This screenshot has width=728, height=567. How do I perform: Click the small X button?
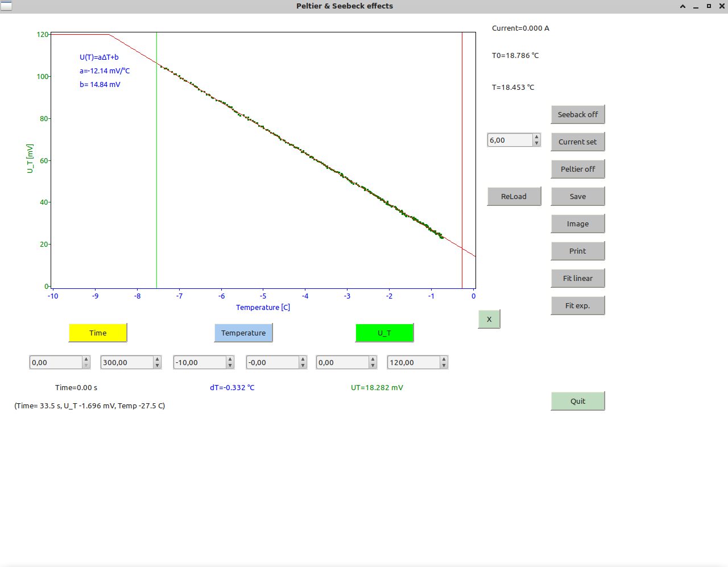(489, 319)
